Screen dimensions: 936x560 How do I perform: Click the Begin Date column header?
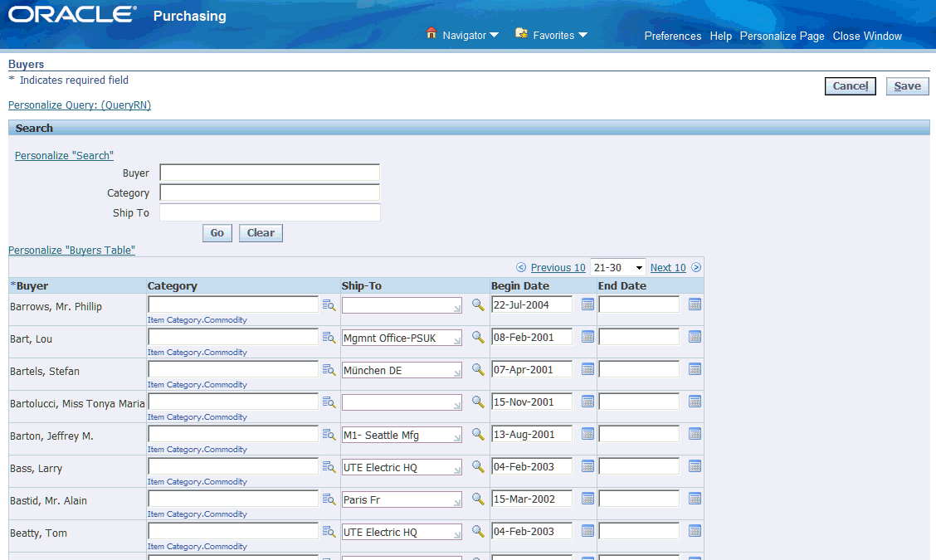(x=520, y=286)
